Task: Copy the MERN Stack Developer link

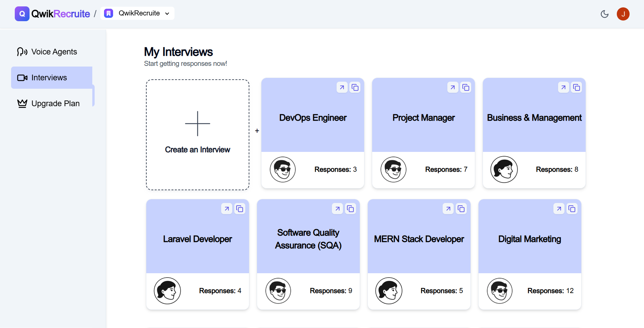Action: (461, 209)
